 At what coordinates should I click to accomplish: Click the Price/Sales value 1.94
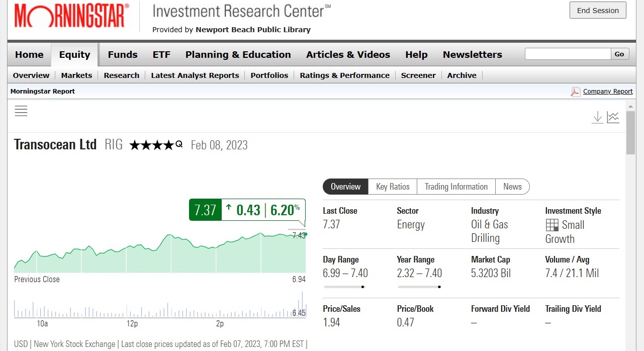[x=331, y=322]
